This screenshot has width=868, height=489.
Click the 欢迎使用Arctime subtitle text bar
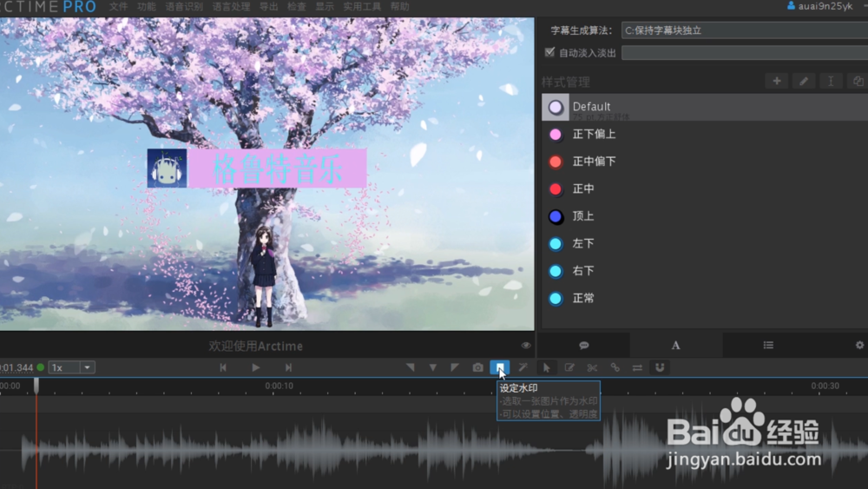tap(256, 346)
